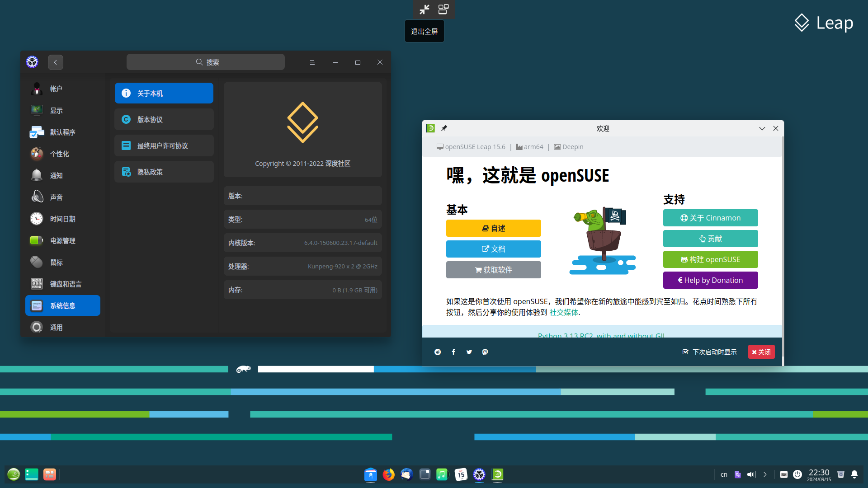Click the exit fullscreen arrows icon
Viewport: 868px width, 488px height.
click(x=424, y=9)
